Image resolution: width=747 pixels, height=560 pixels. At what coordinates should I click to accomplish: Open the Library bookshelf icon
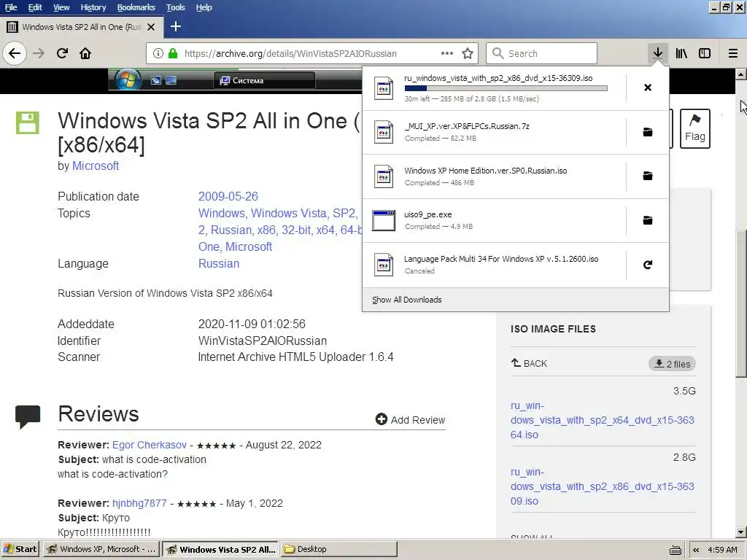pos(681,53)
